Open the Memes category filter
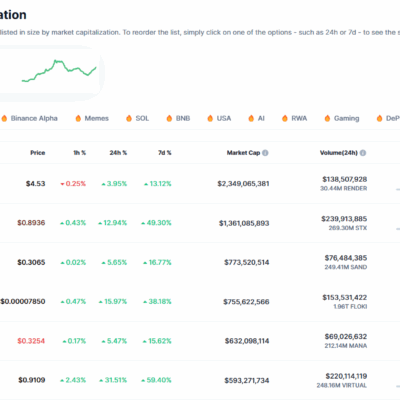 (92, 118)
